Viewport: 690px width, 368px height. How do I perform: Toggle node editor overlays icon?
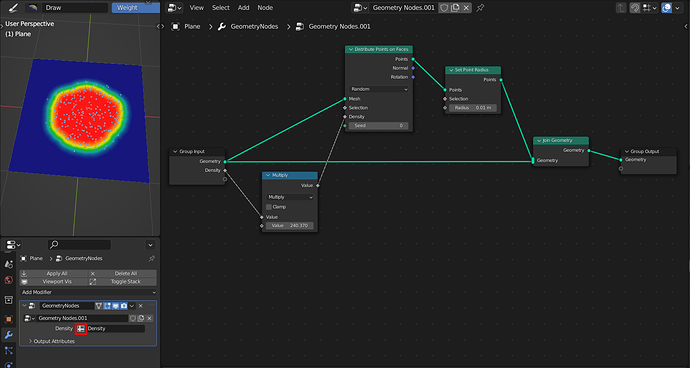[x=667, y=8]
